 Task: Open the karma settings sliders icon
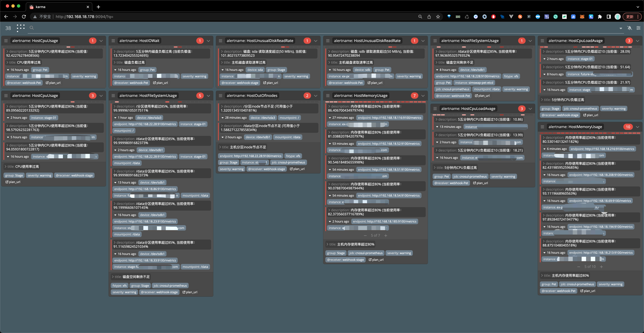[638, 28]
